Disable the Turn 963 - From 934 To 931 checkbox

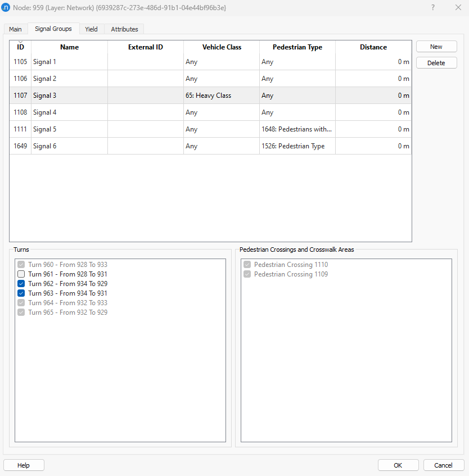pyautogui.click(x=21, y=293)
